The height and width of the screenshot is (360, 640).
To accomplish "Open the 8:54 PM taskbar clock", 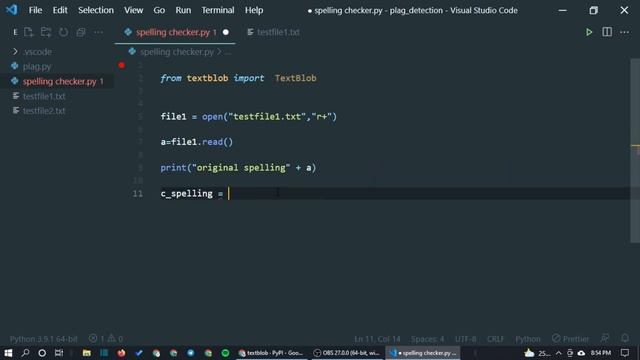I will click(x=600, y=353).
